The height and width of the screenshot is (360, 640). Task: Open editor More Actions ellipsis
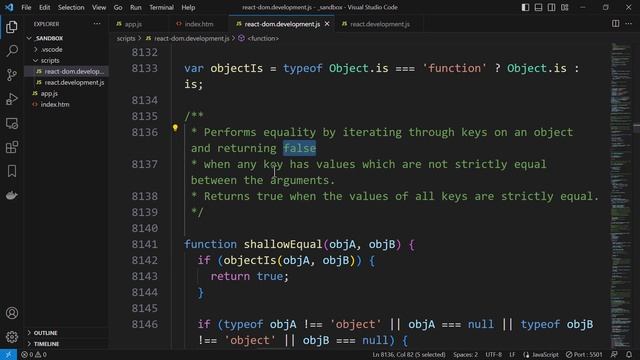point(629,24)
